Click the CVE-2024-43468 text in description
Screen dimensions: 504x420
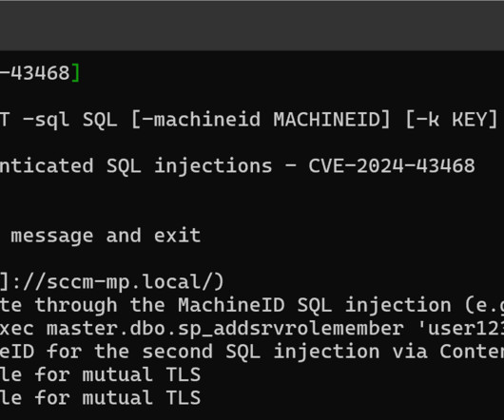click(392, 166)
